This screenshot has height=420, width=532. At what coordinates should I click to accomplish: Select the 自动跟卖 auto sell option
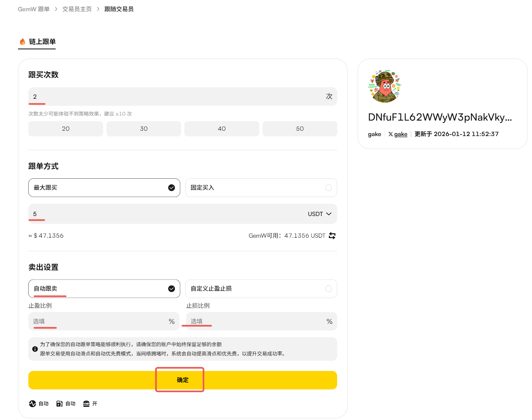[x=104, y=289]
